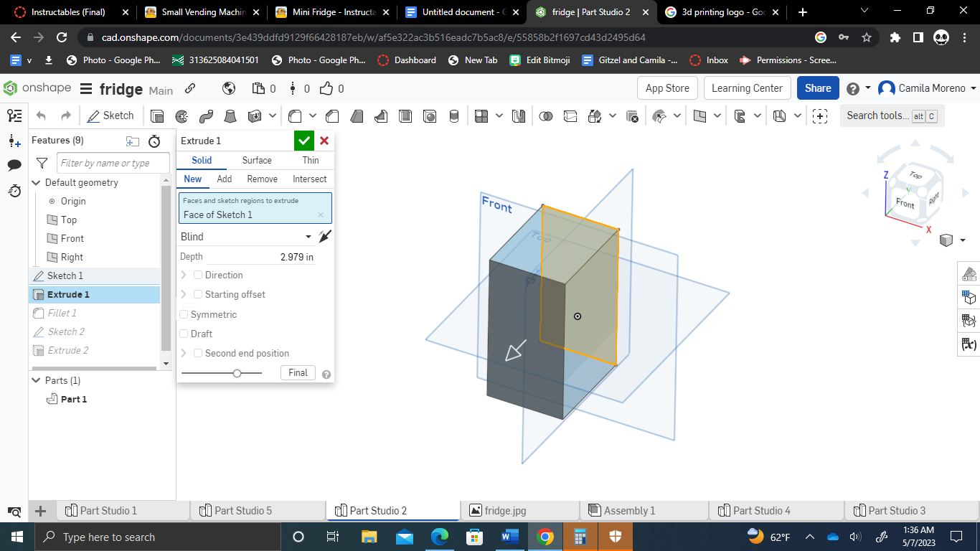Check the Second end position option
The width and height of the screenshot is (980, 551).
198,353
